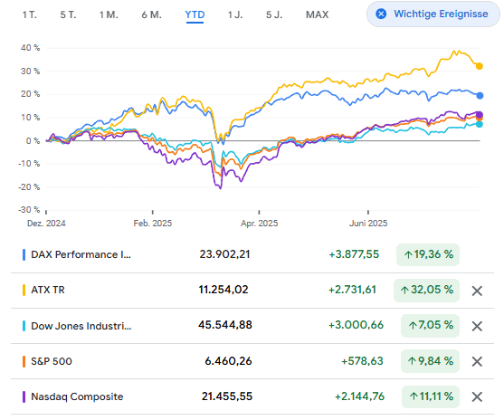This screenshot has width=504, height=420.
Task: Click the Dow Jones change +3.000,66
Action: 356,325
